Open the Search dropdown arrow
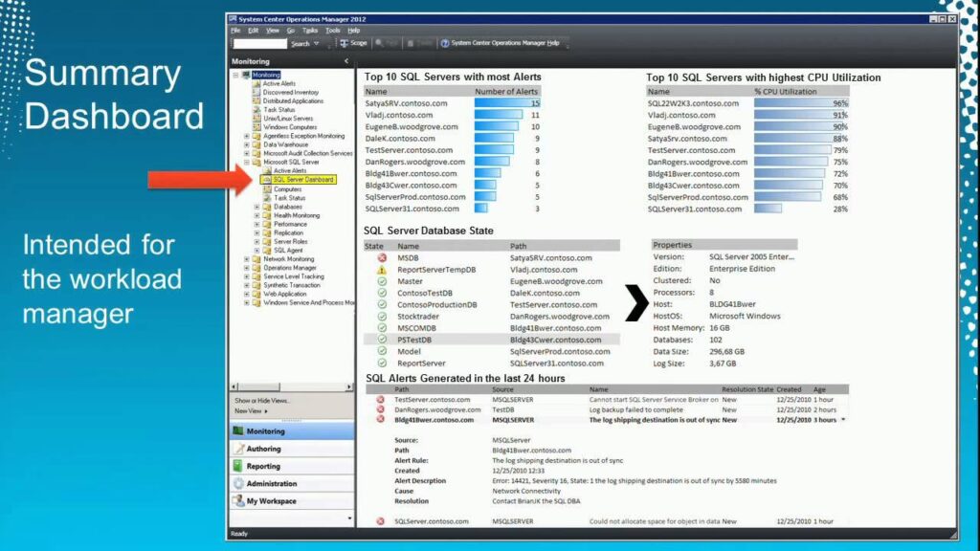980x551 pixels. [316, 44]
